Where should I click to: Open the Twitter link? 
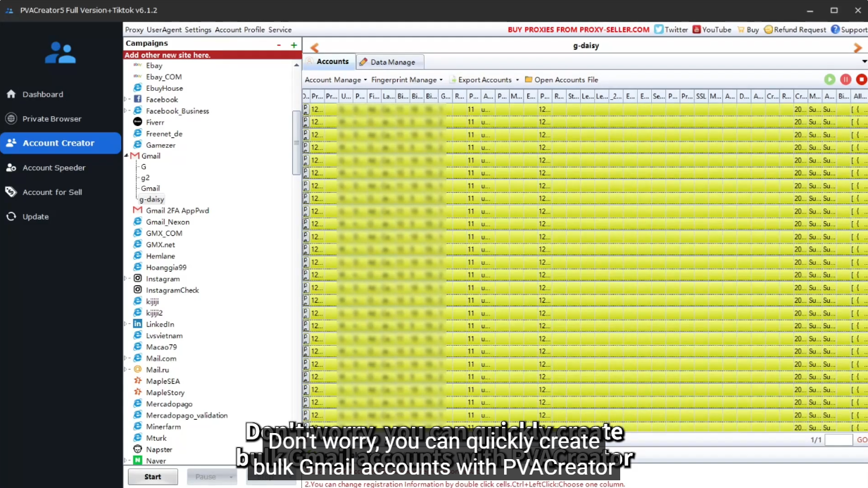[x=671, y=30]
